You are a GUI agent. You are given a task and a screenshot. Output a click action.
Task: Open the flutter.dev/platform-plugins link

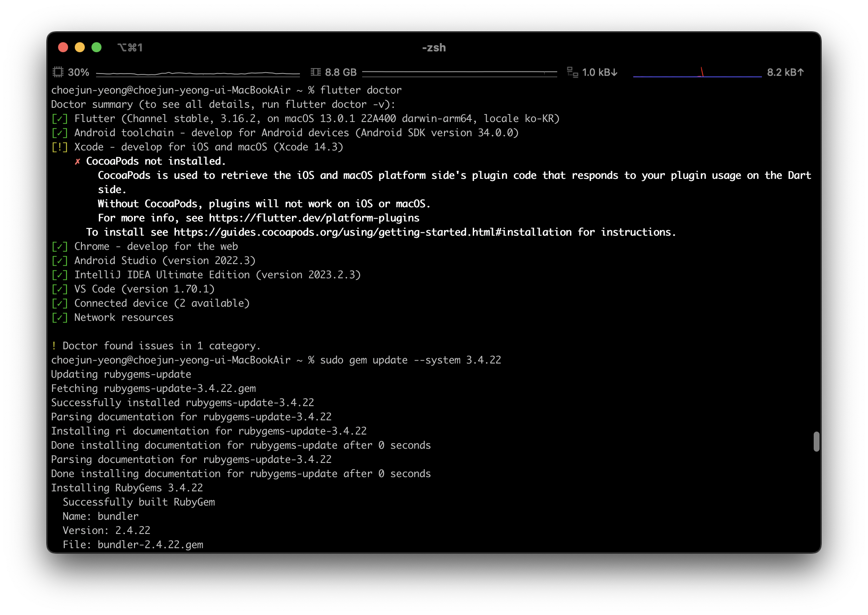point(314,218)
